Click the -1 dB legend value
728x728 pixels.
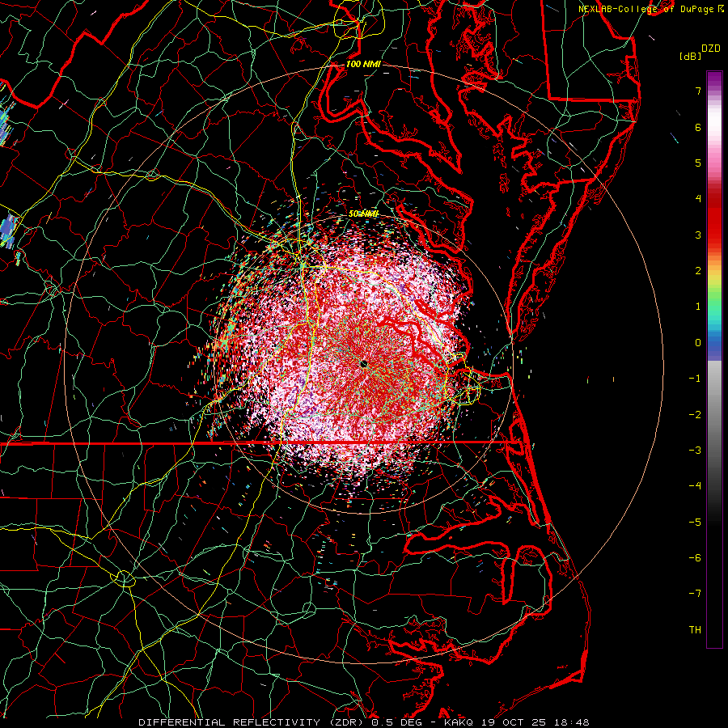695,379
